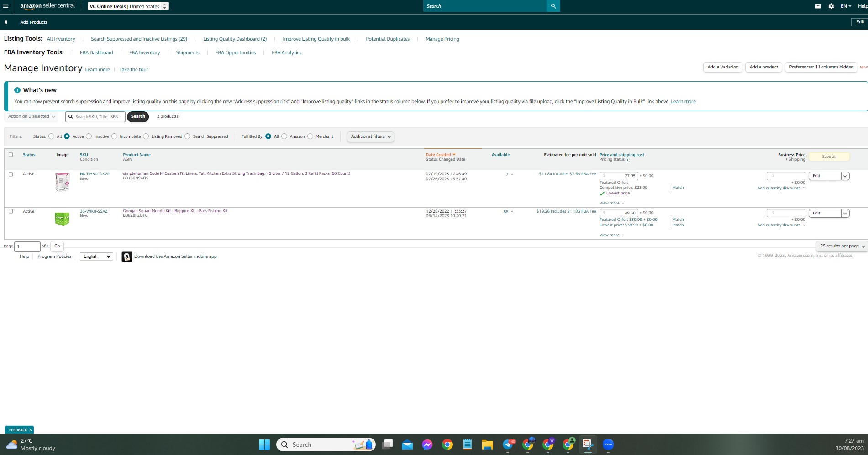868x455 pixels.
Task: Select the Listing Removed radio button
Action: click(x=146, y=136)
